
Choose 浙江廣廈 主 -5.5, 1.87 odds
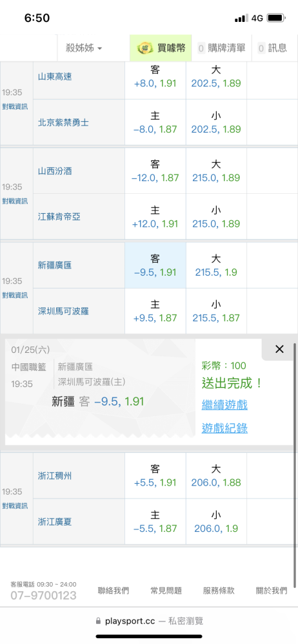coord(155,522)
